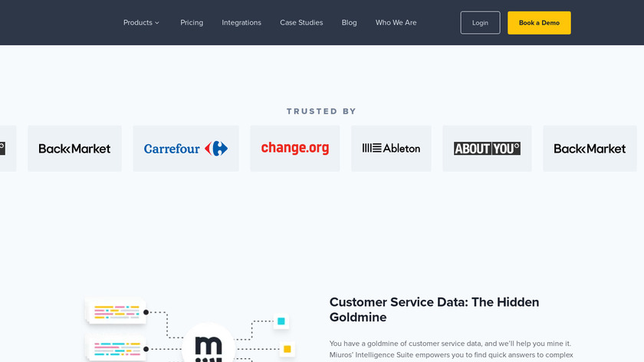The height and width of the screenshot is (362, 644).
Task: Select the change.org logo
Action: point(294,149)
